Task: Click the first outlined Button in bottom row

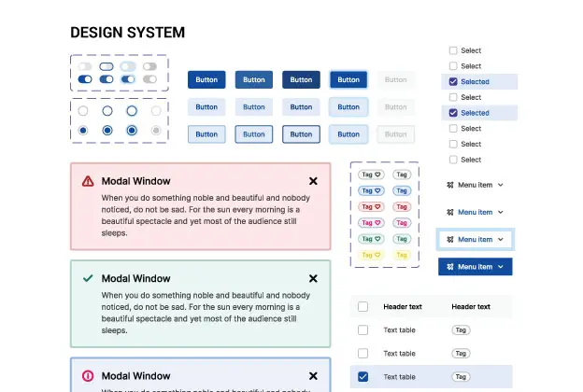Action: 206,134
